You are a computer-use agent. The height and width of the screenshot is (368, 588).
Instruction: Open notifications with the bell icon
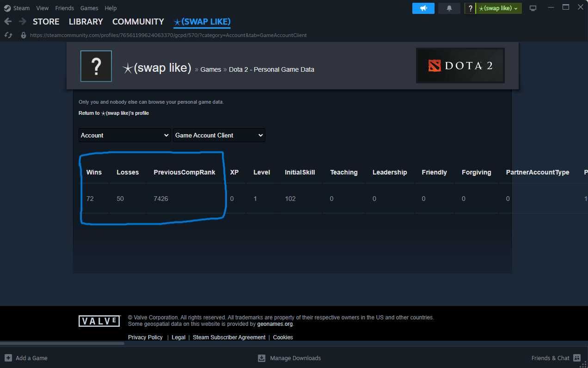[x=449, y=8]
